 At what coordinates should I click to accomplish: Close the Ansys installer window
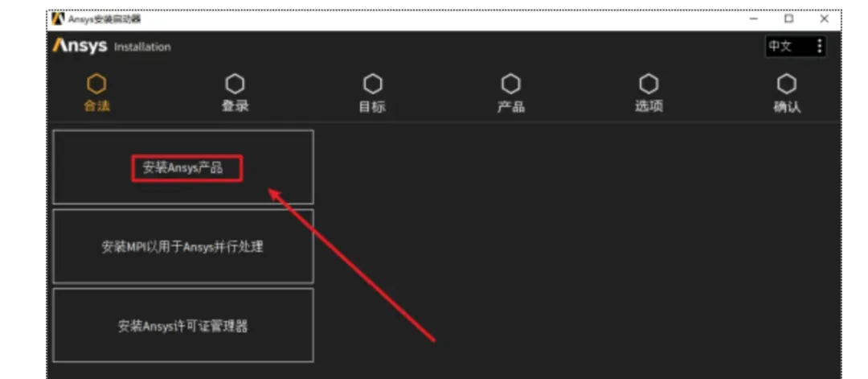(825, 19)
